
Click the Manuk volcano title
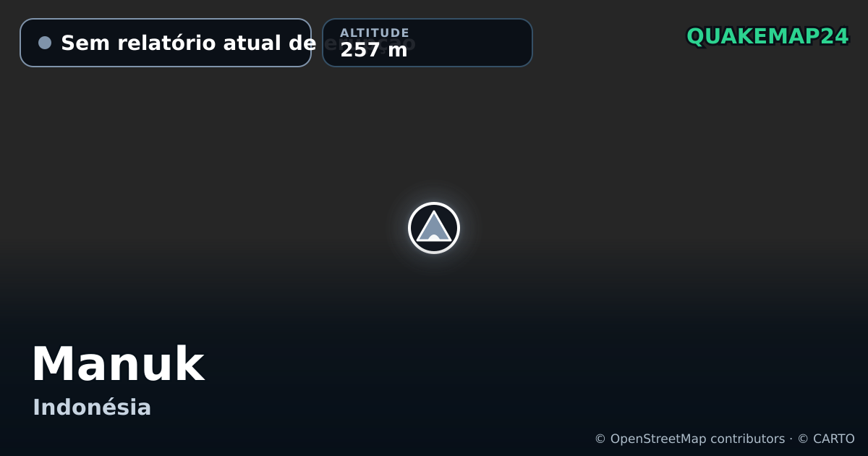click(x=118, y=364)
